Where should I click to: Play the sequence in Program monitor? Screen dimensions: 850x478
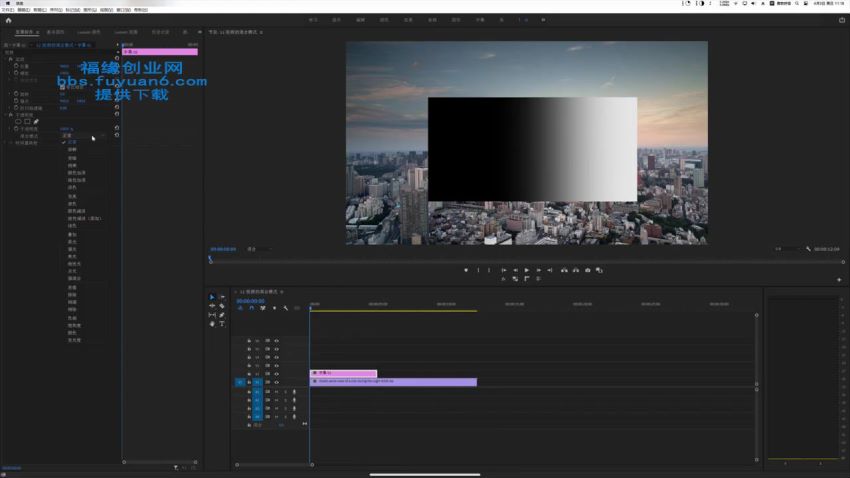527,270
